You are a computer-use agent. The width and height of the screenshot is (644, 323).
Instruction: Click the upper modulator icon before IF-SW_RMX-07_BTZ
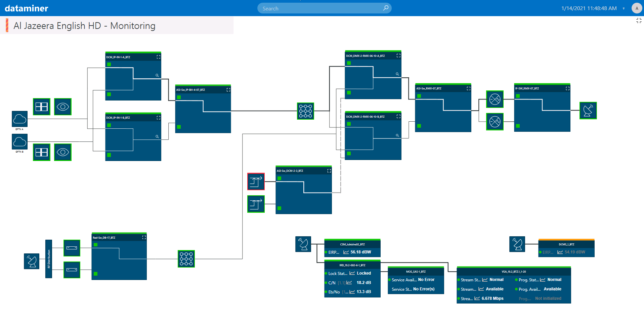(x=495, y=99)
